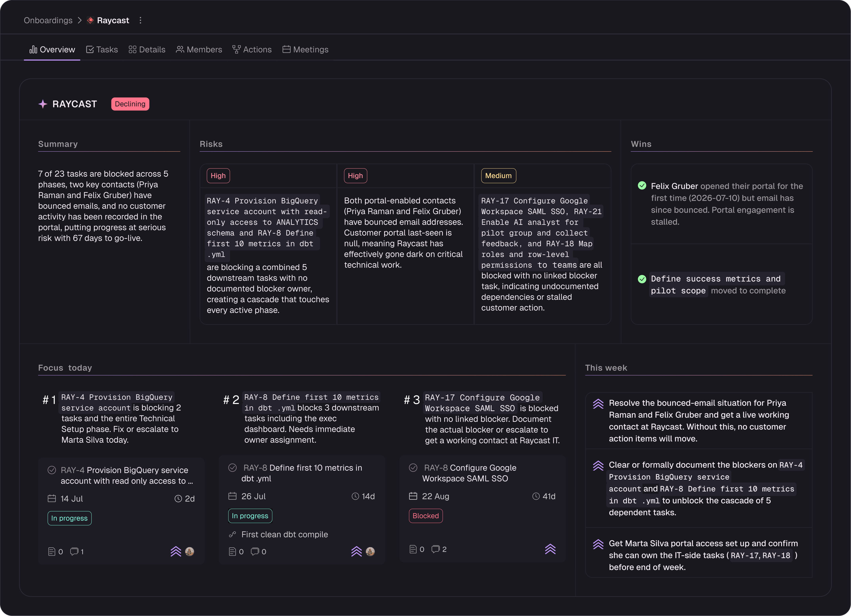
Task: Click calendar icon next to 26 Jul
Action: [233, 496]
